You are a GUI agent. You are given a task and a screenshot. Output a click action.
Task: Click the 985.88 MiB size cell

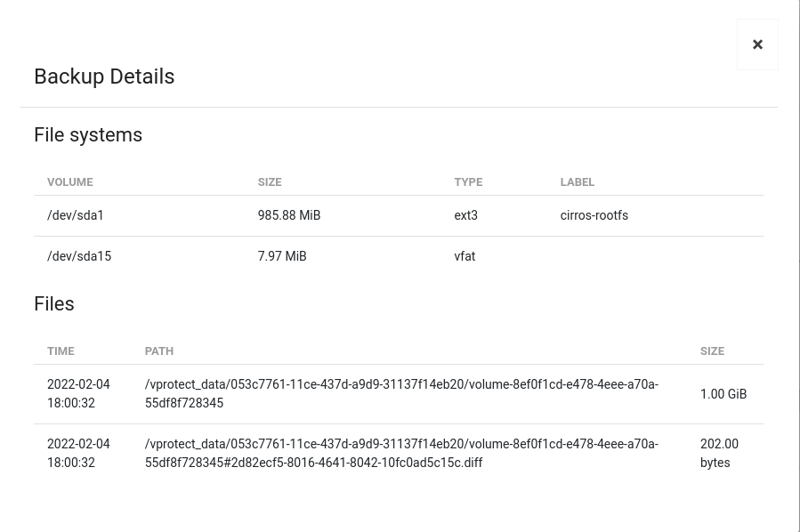[289, 215]
